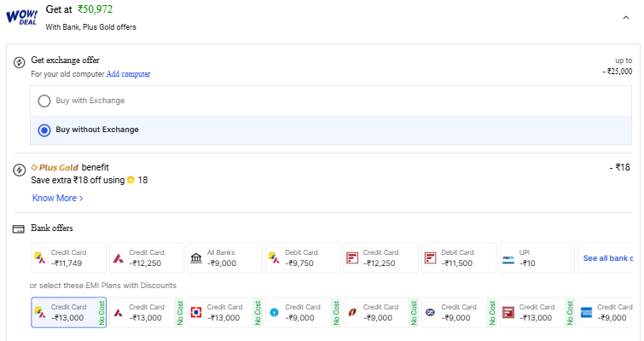644x341 pixels.
Task: Click the Plus Gold brand logo text
Action: coord(55,167)
